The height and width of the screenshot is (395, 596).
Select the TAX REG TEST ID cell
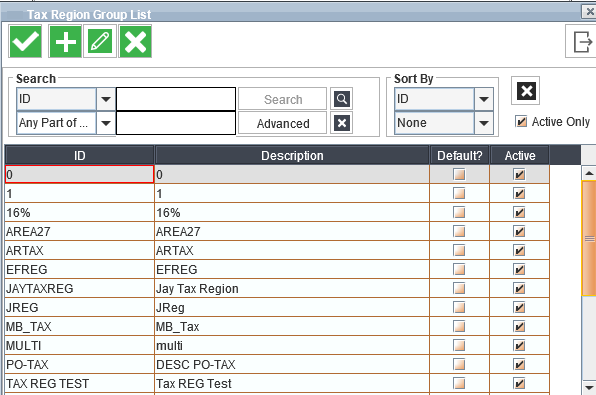pyautogui.click(x=79, y=383)
